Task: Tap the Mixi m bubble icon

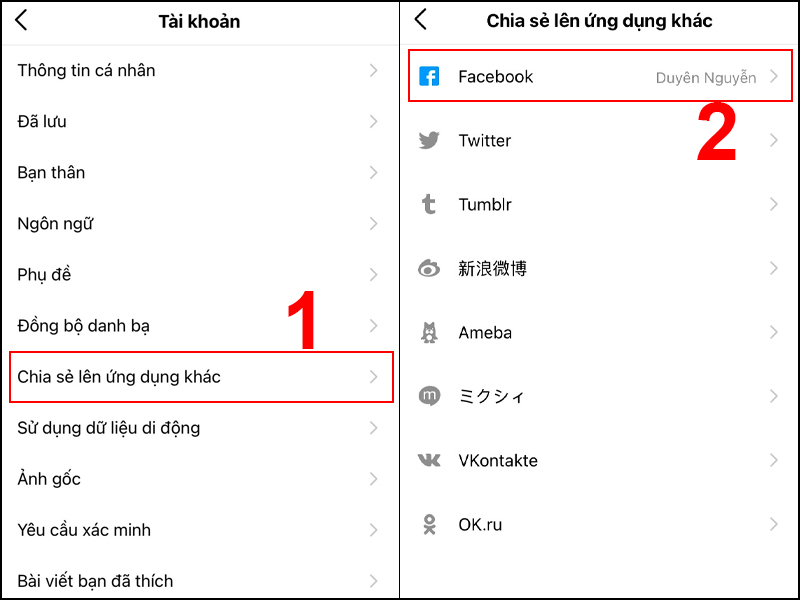Action: click(x=429, y=396)
